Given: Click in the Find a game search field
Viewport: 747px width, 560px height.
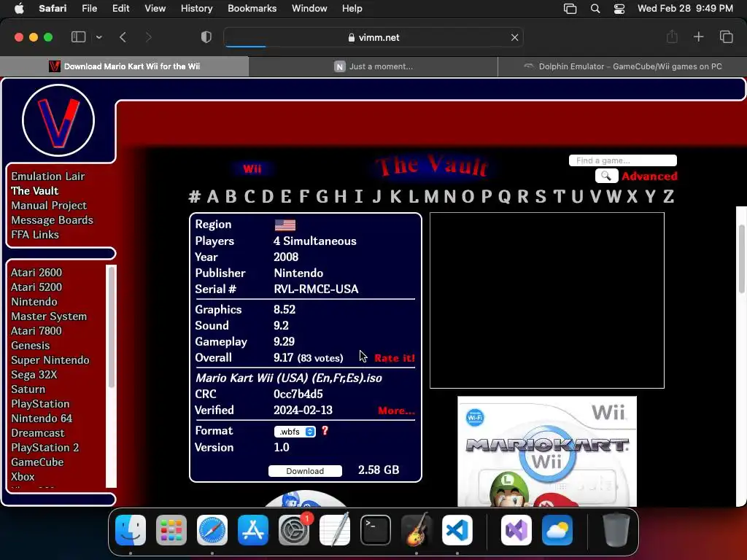Looking at the screenshot, I should coord(623,160).
